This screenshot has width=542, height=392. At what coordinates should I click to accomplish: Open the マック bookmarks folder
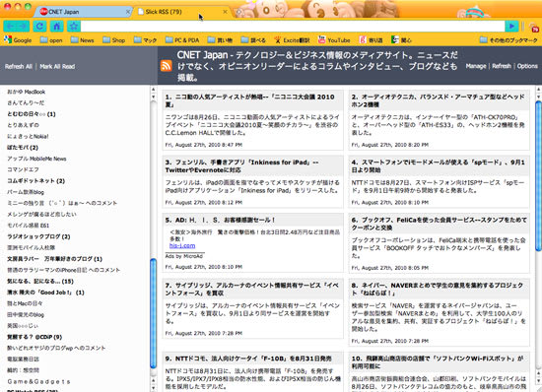(145, 40)
